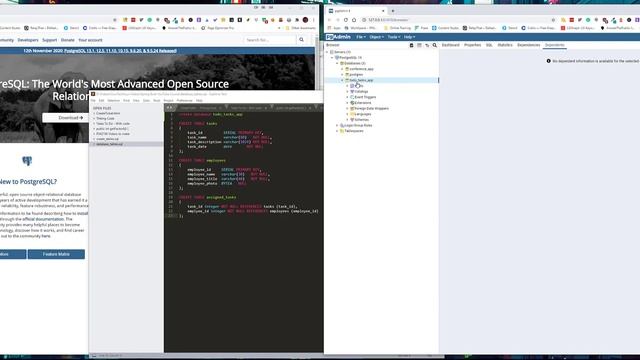640x360 pixels.
Task: Click the Tablespaces folder icon
Action: coord(342,131)
